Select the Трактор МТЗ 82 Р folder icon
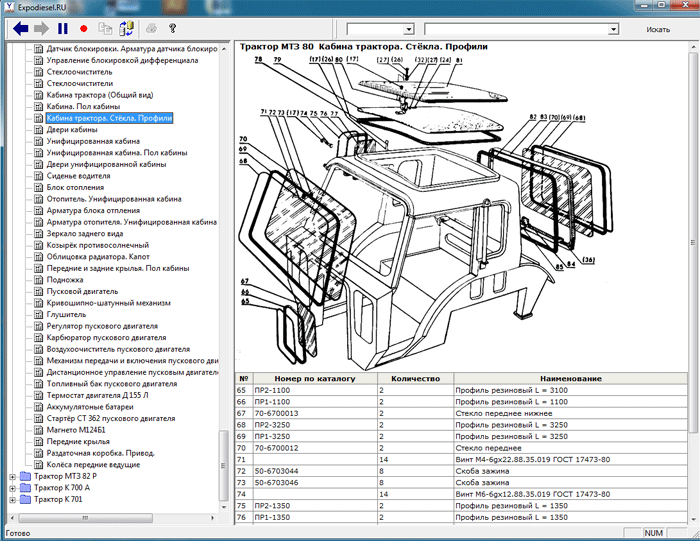700x541 pixels. click(25, 476)
